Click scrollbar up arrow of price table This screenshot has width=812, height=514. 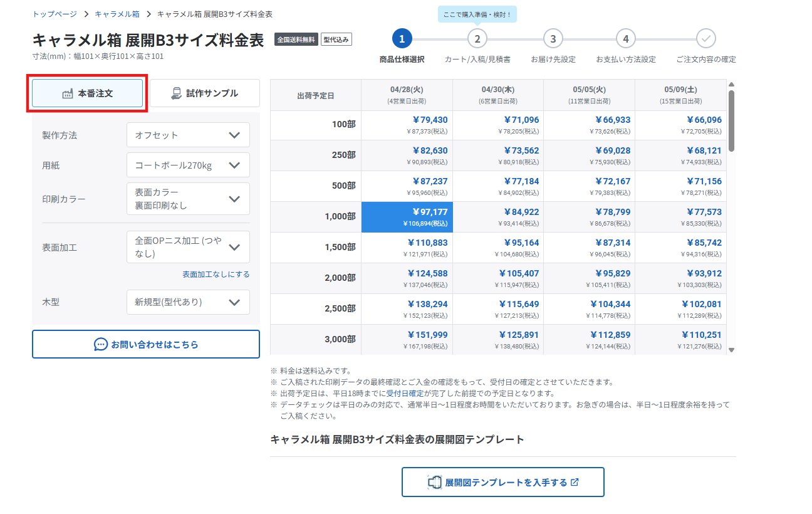tap(731, 85)
